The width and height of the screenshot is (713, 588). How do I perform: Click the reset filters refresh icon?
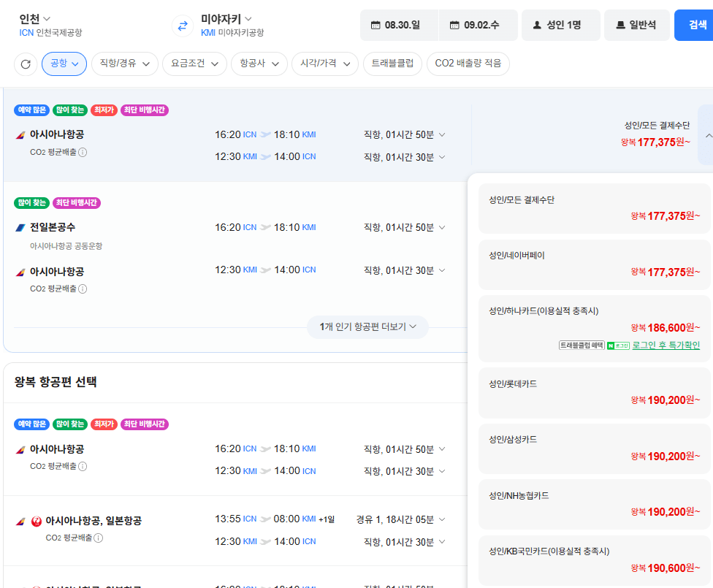point(26,64)
